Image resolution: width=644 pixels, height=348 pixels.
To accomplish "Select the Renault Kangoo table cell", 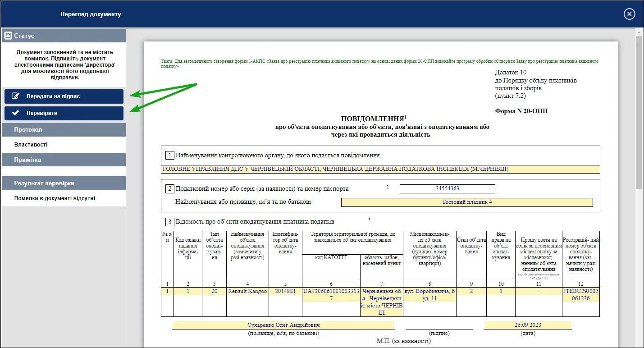I will pyautogui.click(x=247, y=292).
